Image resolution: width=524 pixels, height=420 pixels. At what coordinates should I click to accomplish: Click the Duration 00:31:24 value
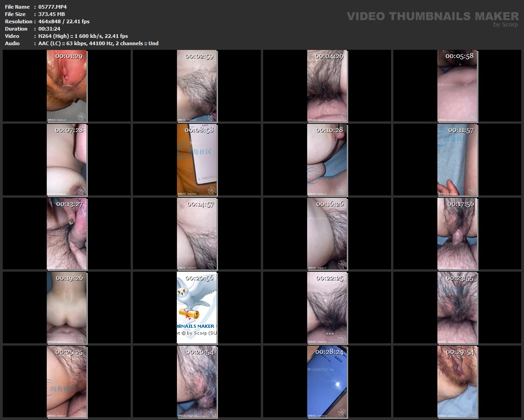[49, 29]
